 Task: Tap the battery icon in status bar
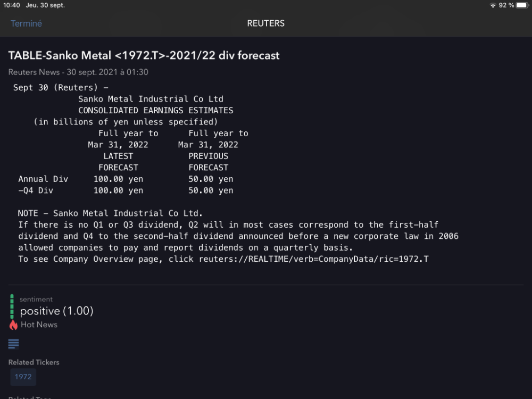(x=522, y=5)
